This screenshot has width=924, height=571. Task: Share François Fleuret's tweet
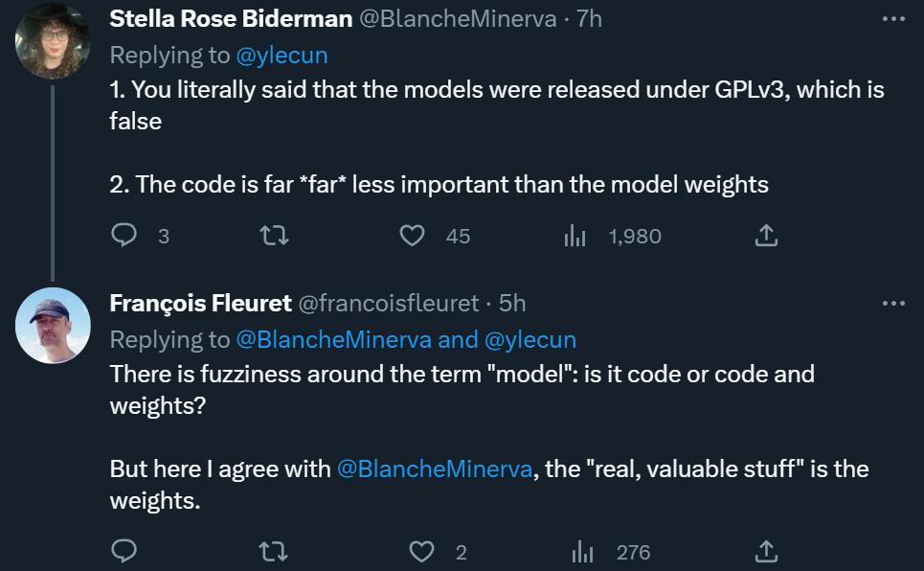click(766, 552)
